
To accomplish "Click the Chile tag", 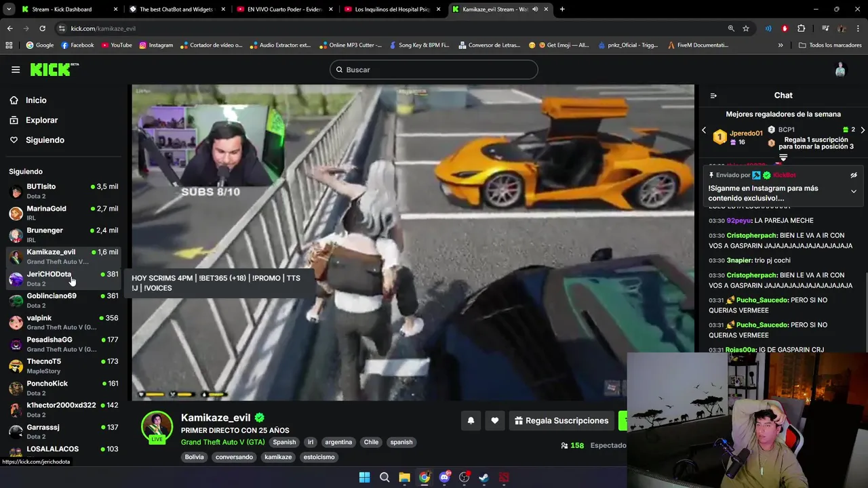I will click(371, 442).
